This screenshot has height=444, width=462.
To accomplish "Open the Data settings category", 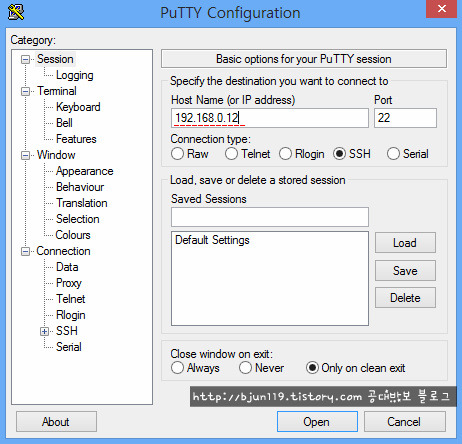I will click(x=67, y=267).
